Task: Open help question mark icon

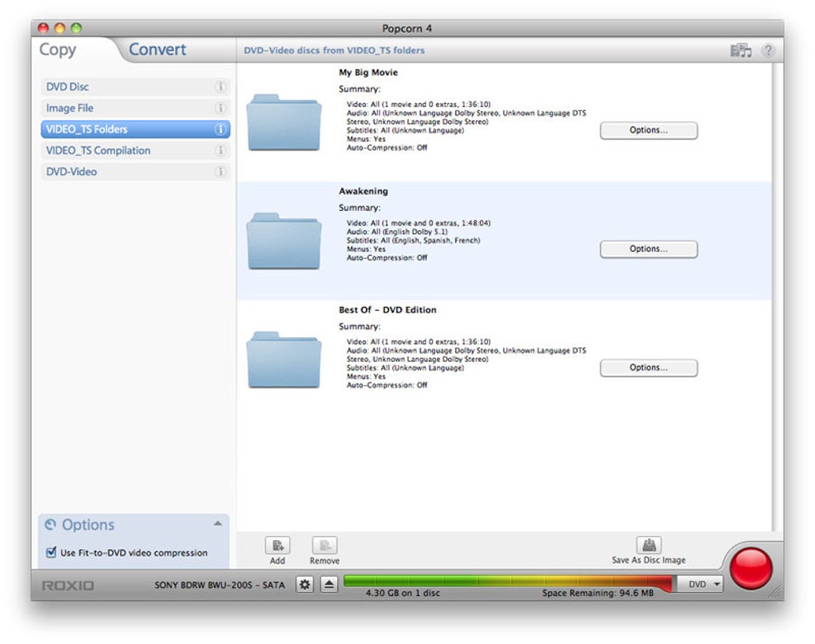Action: coord(768,50)
